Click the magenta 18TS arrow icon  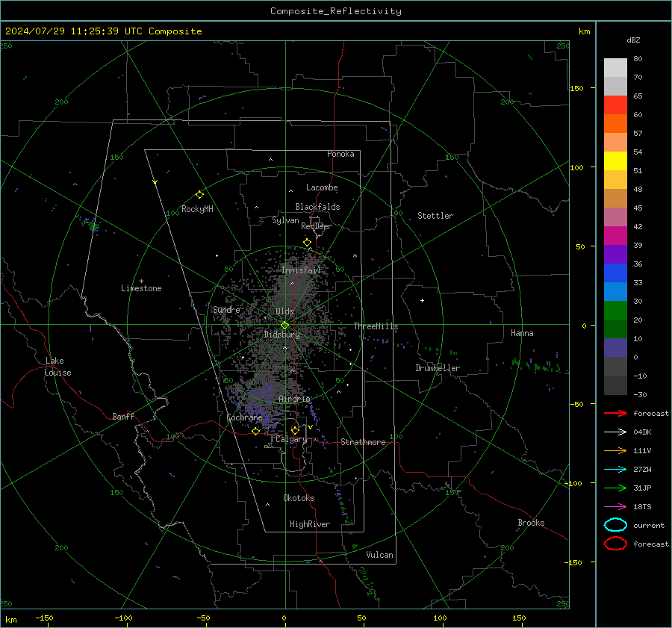(615, 507)
